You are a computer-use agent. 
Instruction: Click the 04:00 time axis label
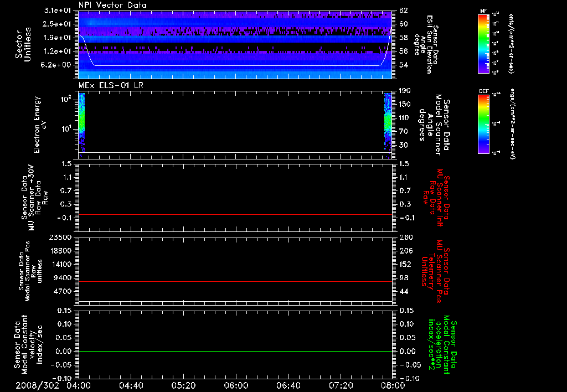(79, 385)
